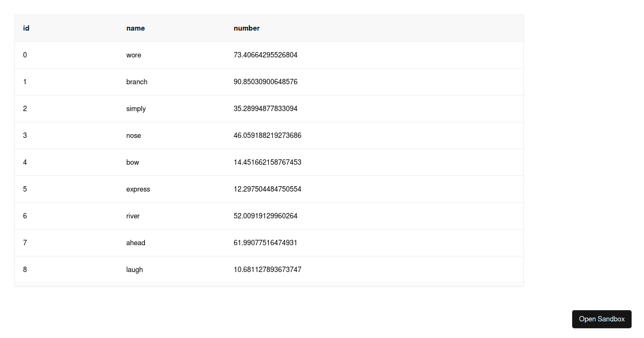
Task: Sort the table by the number column header
Action: [246, 28]
